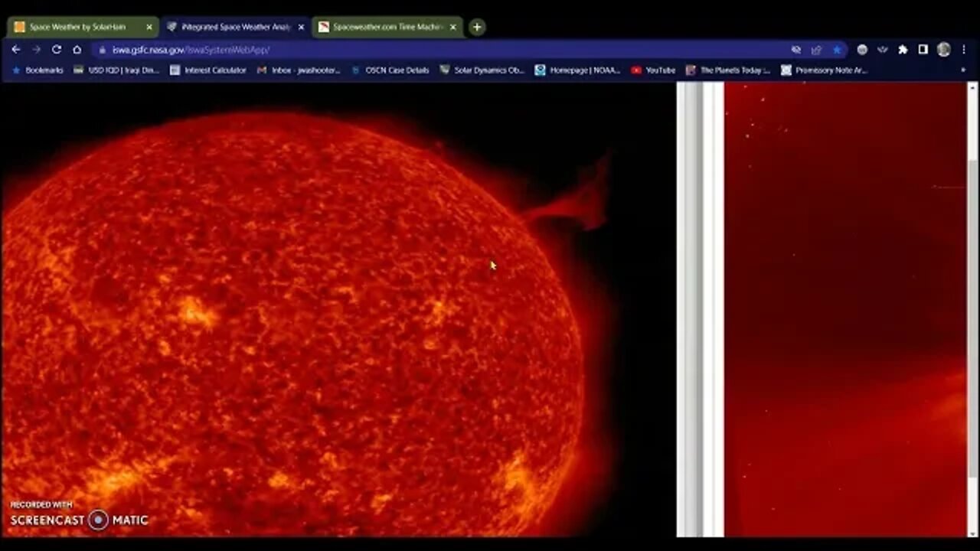
Task: Open the YouTube bookmark
Action: point(653,70)
